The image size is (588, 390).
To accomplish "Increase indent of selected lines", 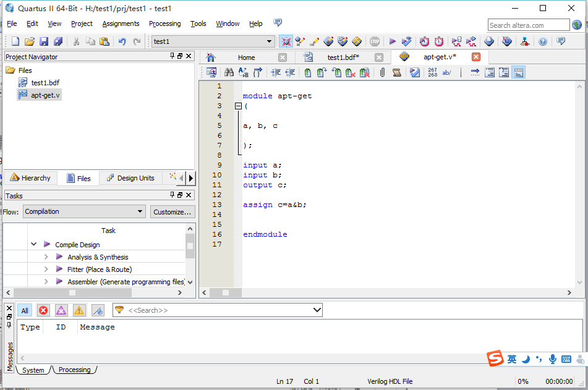I will 276,72.
